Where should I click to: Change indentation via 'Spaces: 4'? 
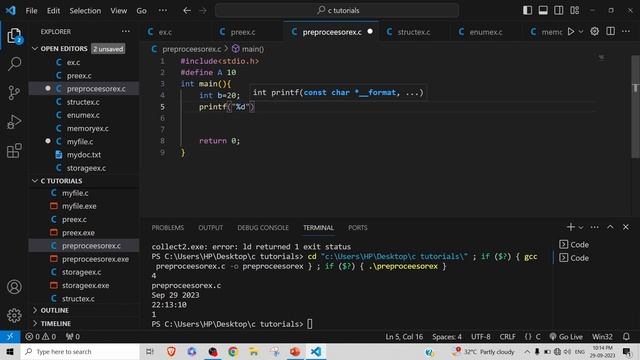tap(447, 337)
